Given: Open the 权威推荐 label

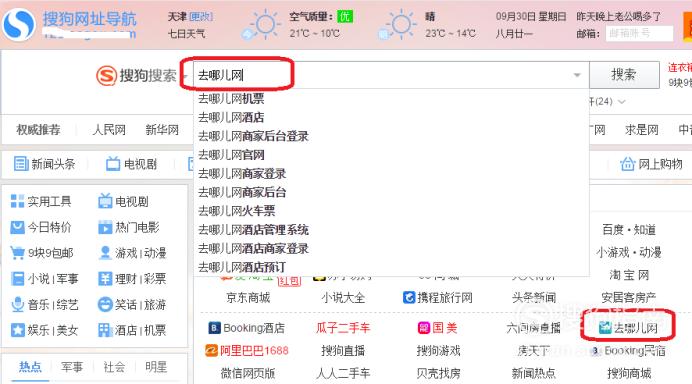Looking at the screenshot, I should 38,130.
